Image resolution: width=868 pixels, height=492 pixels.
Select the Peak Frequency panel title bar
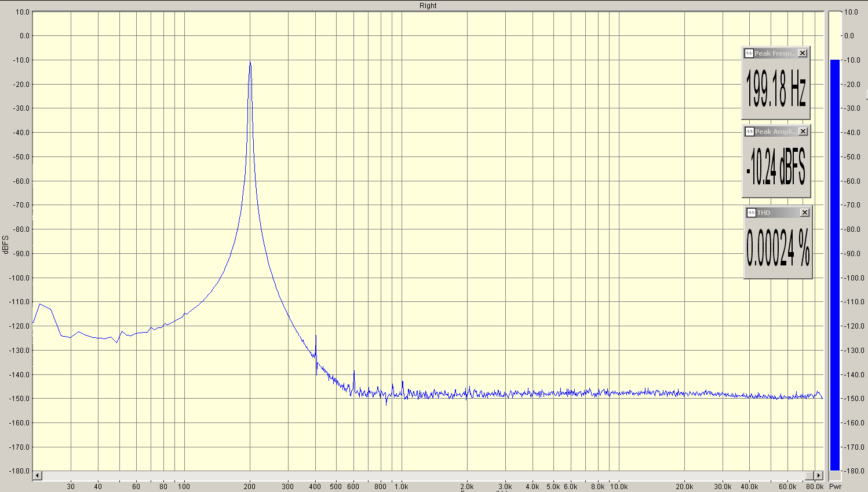coord(776,53)
